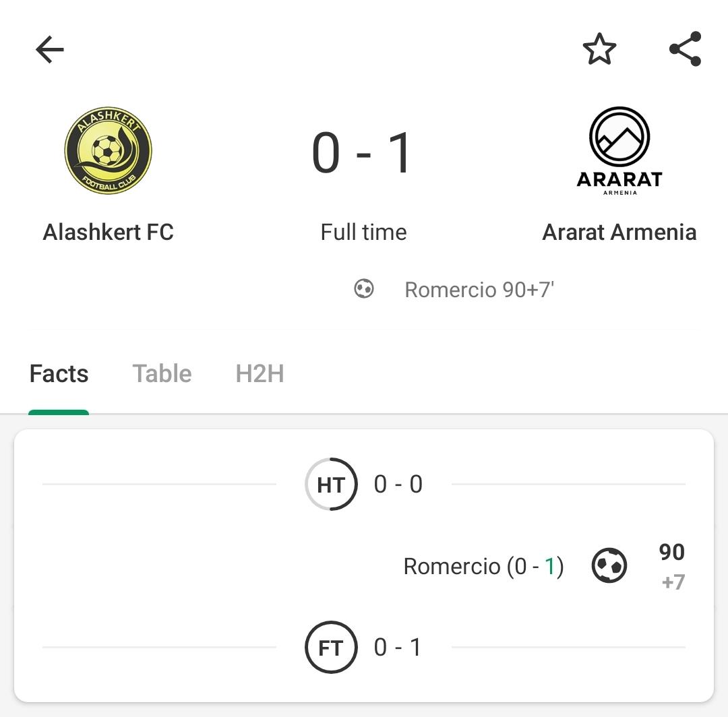Open the Ararat Armenia club logo
The width and height of the screenshot is (728, 717).
(x=619, y=152)
